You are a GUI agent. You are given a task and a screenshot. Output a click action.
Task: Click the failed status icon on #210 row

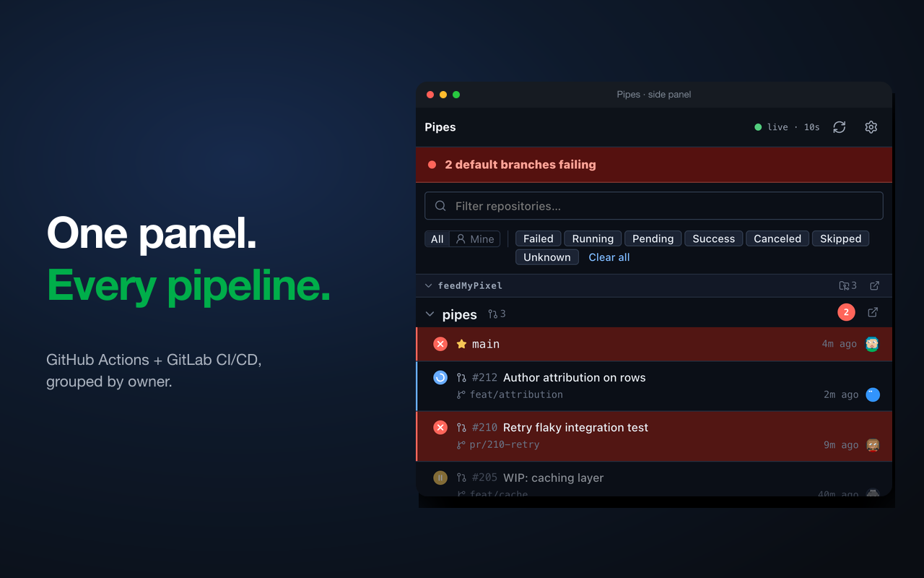(440, 428)
